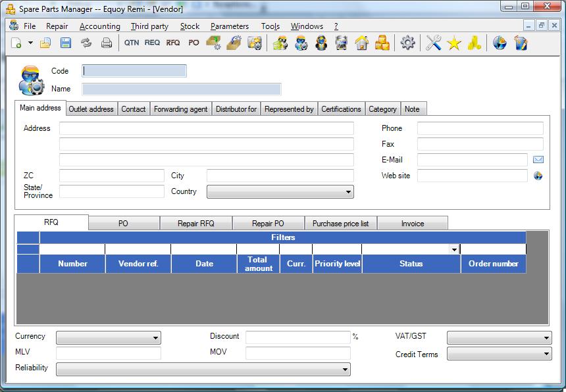Click the yellow star toolbar icon
The height and width of the screenshot is (392, 566).
[x=454, y=43]
